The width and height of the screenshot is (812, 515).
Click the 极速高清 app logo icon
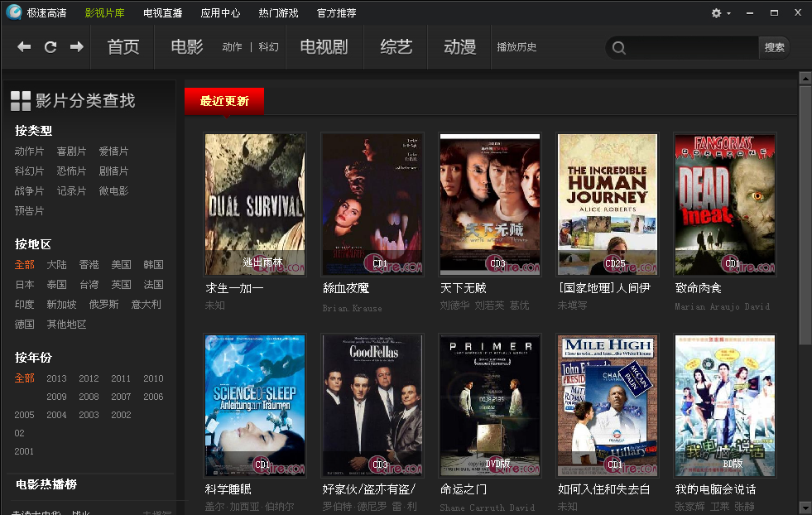tap(14, 12)
